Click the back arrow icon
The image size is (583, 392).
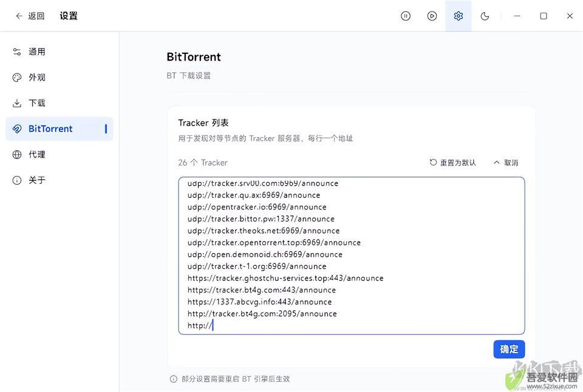(19, 16)
